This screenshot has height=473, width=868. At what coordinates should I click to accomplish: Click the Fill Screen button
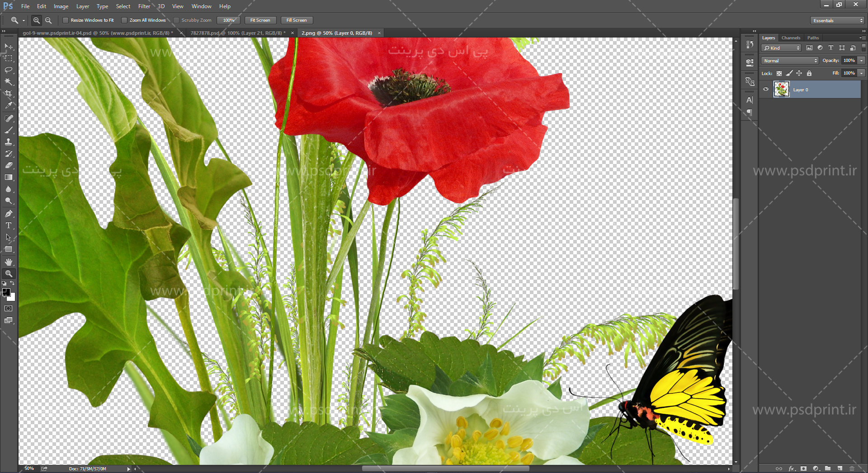(297, 20)
